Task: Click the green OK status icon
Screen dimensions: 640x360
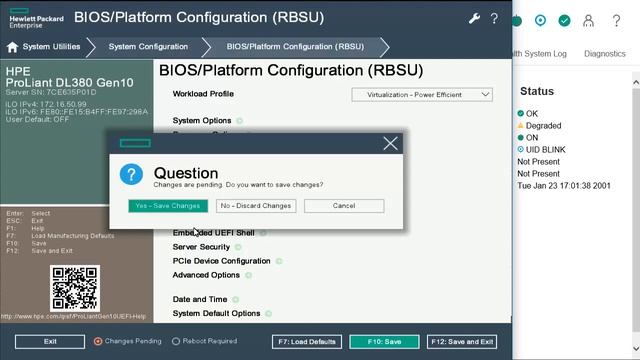Action: 520,113
